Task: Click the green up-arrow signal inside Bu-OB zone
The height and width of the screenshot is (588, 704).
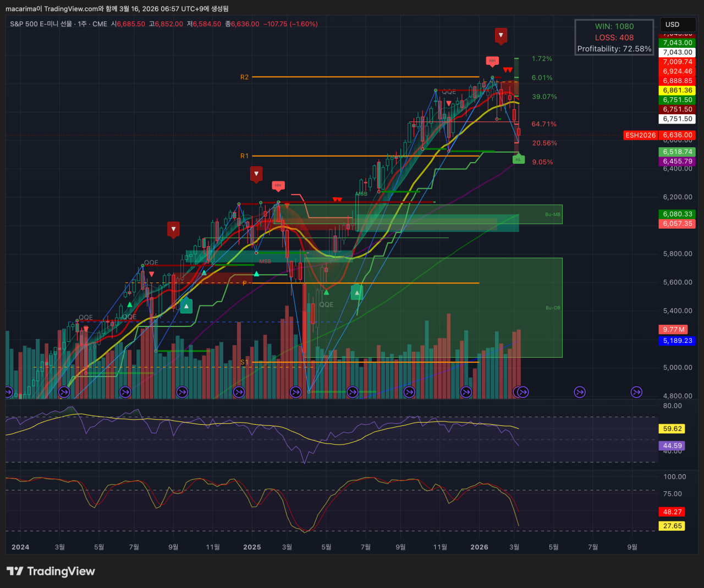Action: [357, 292]
